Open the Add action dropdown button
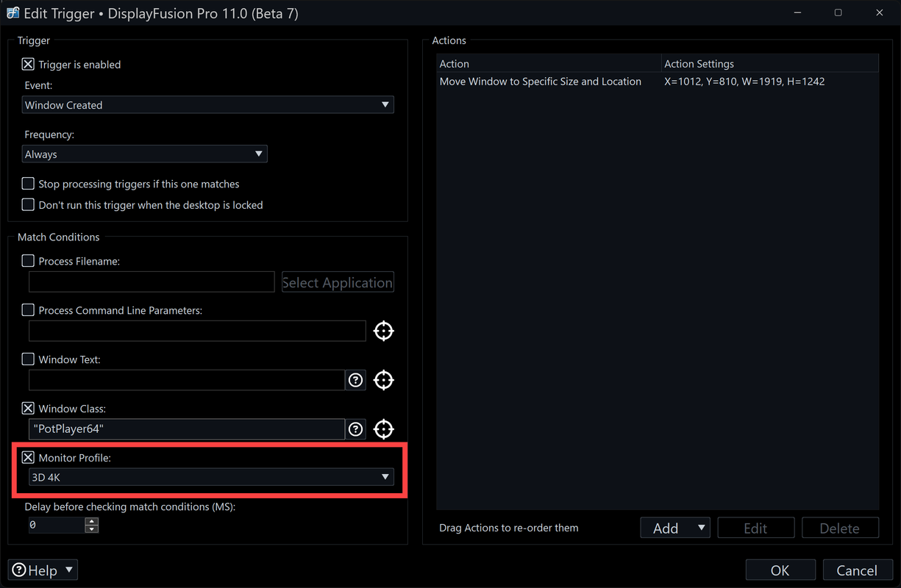 coord(675,528)
